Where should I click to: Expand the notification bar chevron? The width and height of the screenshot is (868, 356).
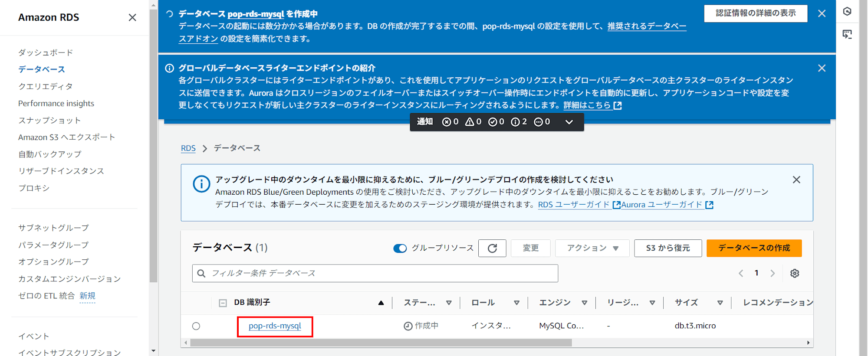pos(569,122)
